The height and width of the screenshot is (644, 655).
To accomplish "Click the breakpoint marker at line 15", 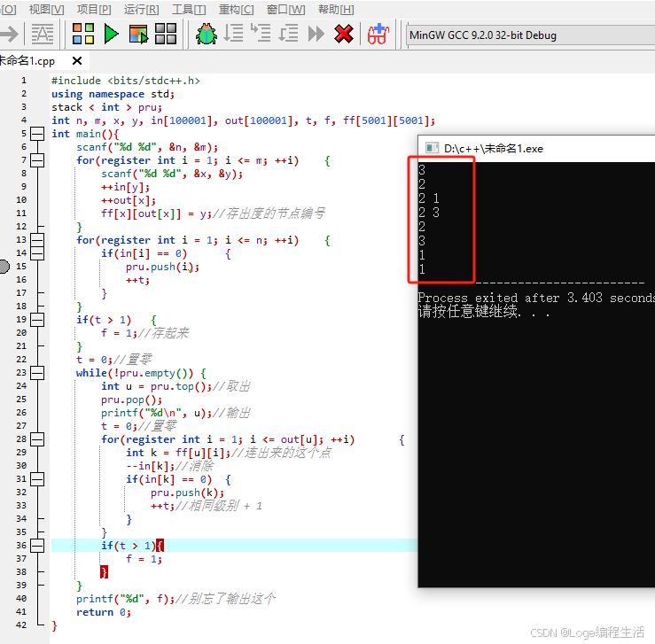I will pyautogui.click(x=4, y=267).
